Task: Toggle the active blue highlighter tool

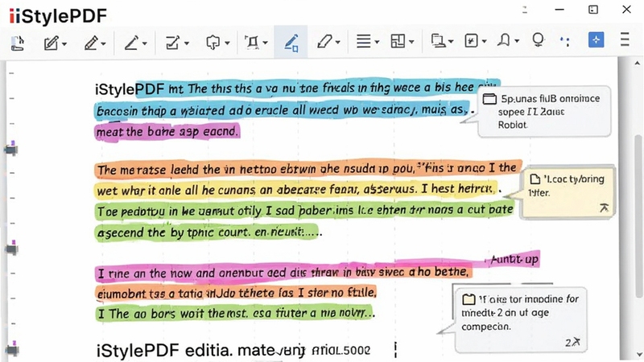Action: pos(291,43)
